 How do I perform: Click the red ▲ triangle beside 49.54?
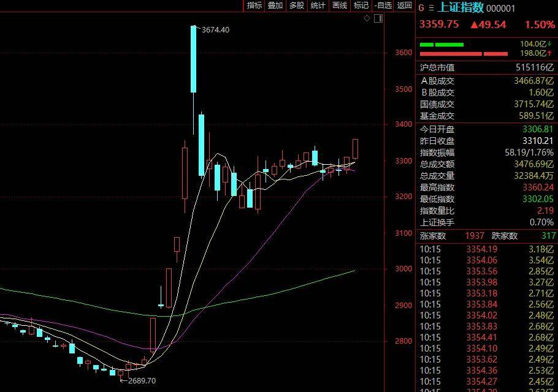click(x=475, y=24)
